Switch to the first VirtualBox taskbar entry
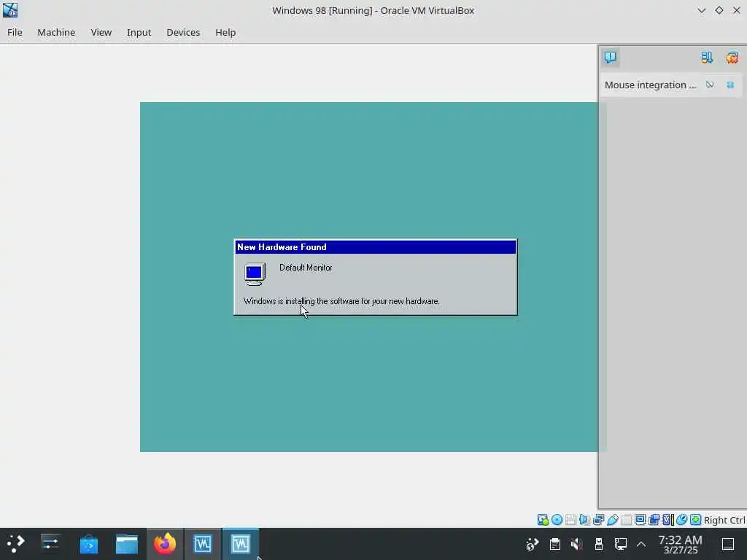Screen dimensions: 747x560 point(203,544)
